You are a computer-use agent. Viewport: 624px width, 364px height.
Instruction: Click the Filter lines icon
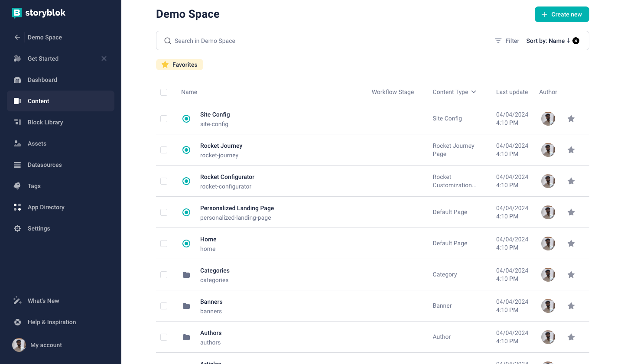(498, 41)
